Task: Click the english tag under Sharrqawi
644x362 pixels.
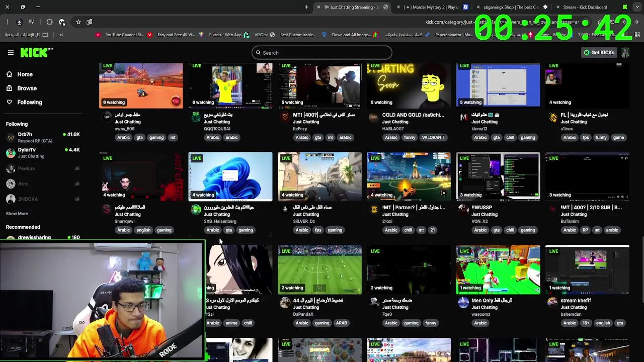Action: point(143,230)
